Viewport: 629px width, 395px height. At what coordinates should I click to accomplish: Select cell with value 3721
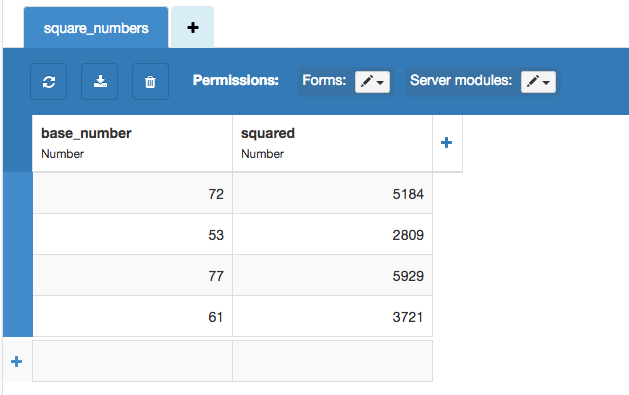pyautogui.click(x=332, y=317)
